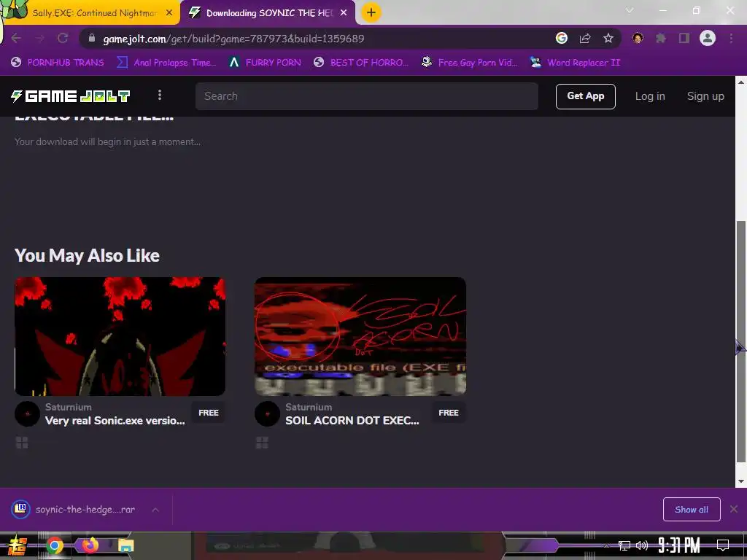Open Game Jolt vertical dots menu
Viewport: 747px width, 560px height.
[x=160, y=96]
